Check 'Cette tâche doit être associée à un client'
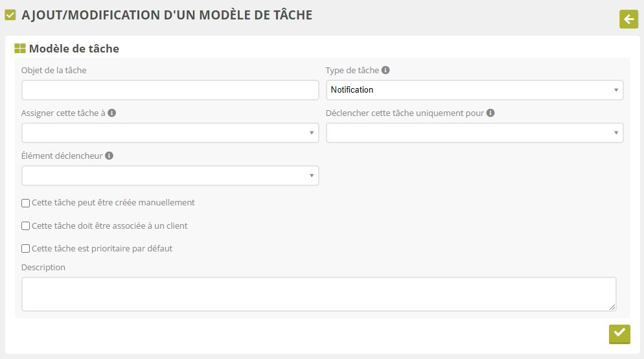 tap(26, 226)
